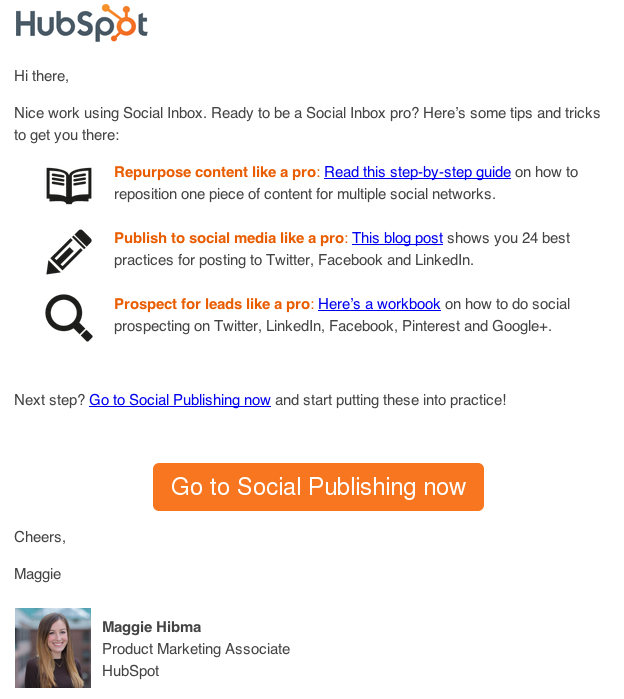Open the "Read this step-by-step guide" link
Screen dimensions: 624x699
417,172
